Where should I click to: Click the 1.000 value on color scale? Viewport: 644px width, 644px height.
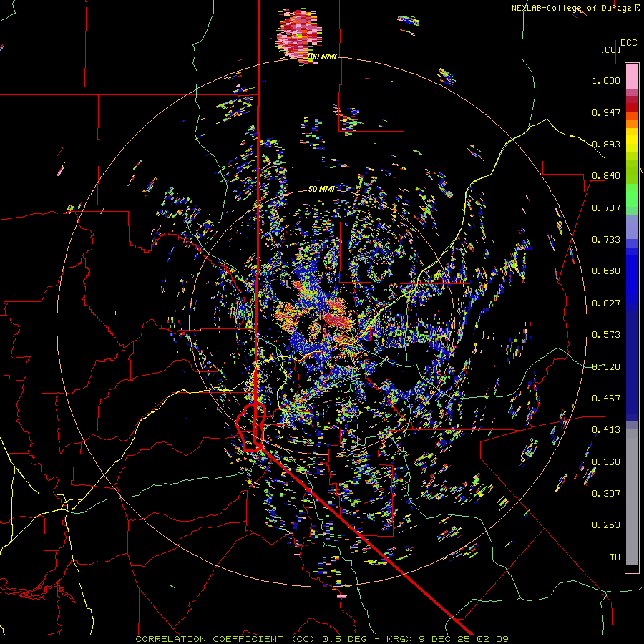tap(606, 80)
